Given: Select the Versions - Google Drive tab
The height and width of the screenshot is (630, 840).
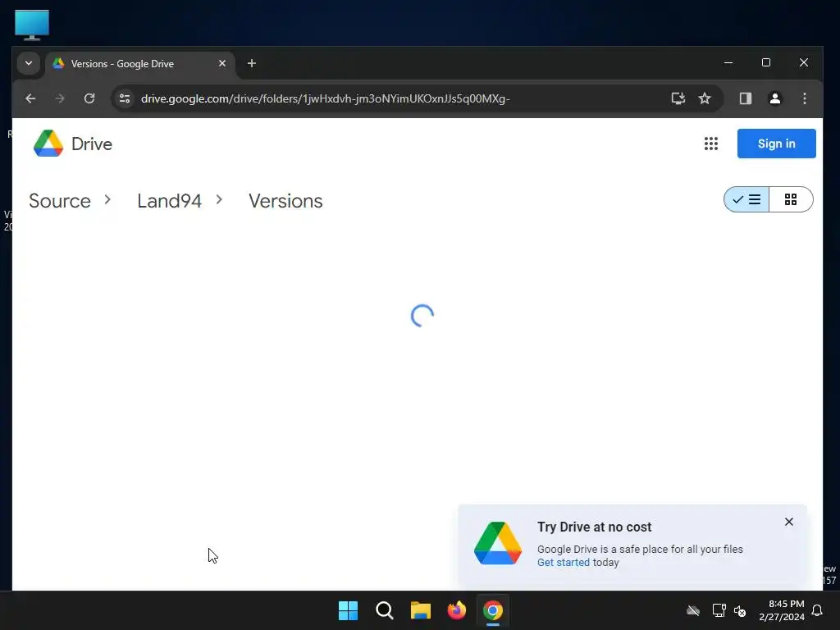Looking at the screenshot, I should click(x=140, y=64).
